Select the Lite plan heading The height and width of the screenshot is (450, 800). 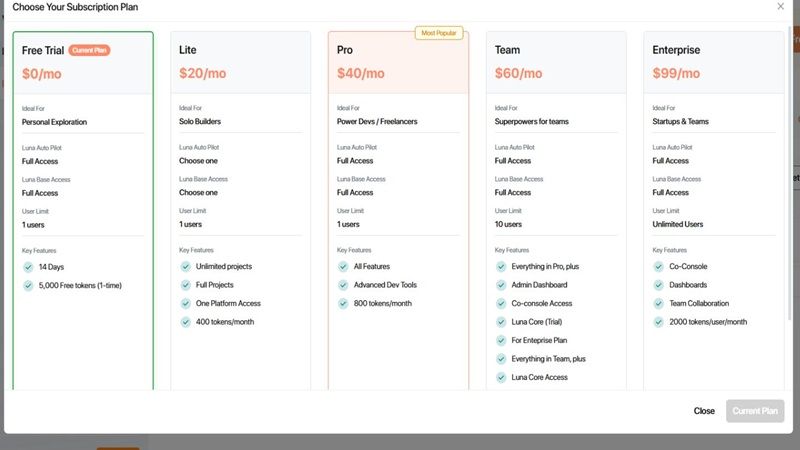[x=188, y=50]
